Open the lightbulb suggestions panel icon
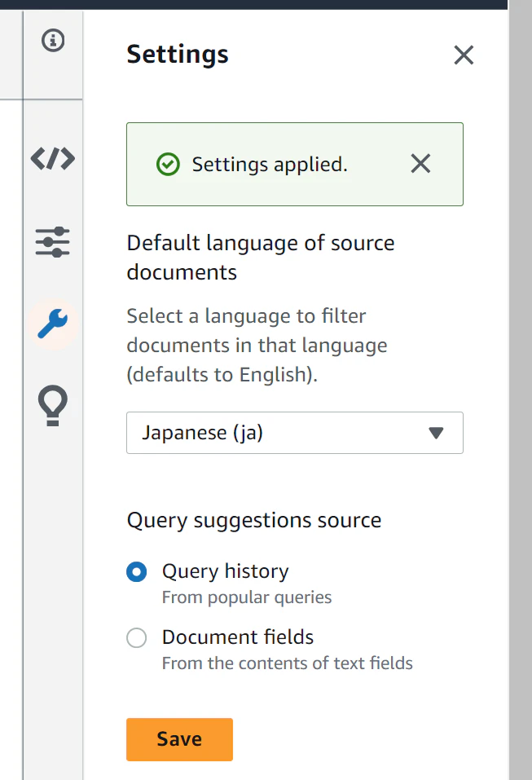This screenshot has height=780, width=532. (x=53, y=406)
